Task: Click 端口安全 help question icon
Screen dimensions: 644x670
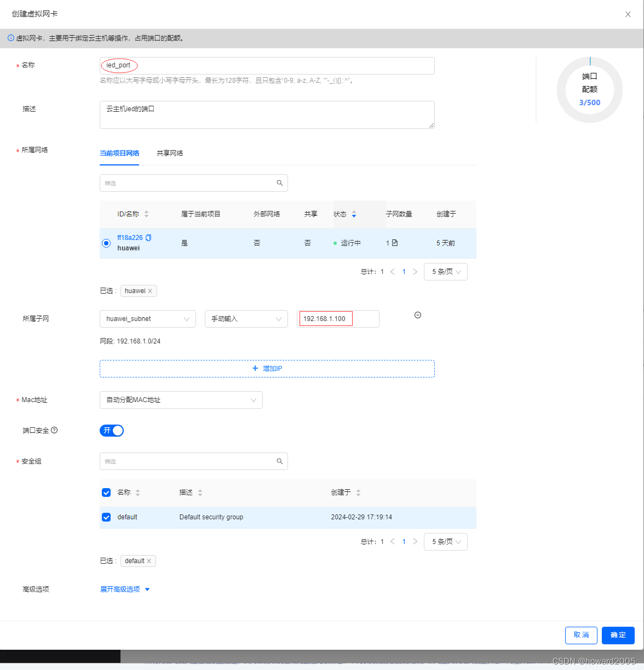Action: 54,430
